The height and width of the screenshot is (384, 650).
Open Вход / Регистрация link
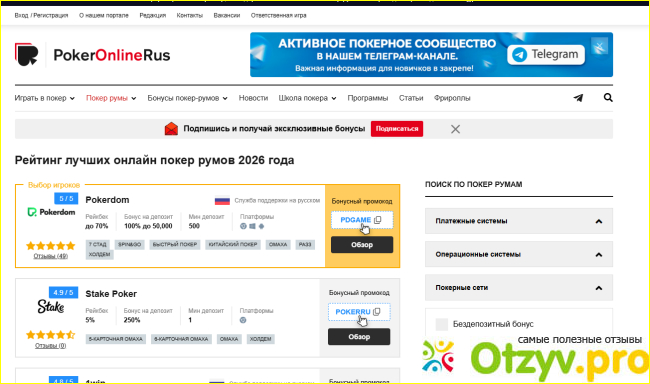pyautogui.click(x=41, y=15)
